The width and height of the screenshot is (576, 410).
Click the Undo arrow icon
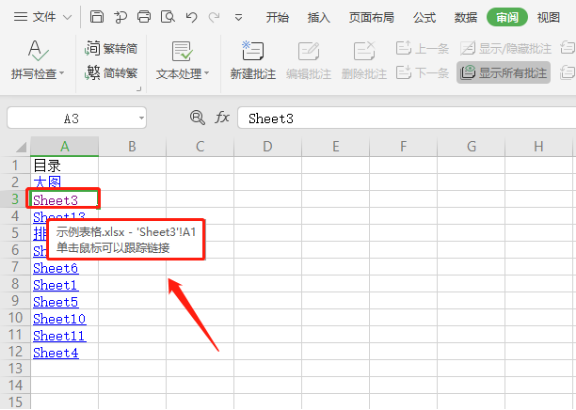tap(191, 17)
